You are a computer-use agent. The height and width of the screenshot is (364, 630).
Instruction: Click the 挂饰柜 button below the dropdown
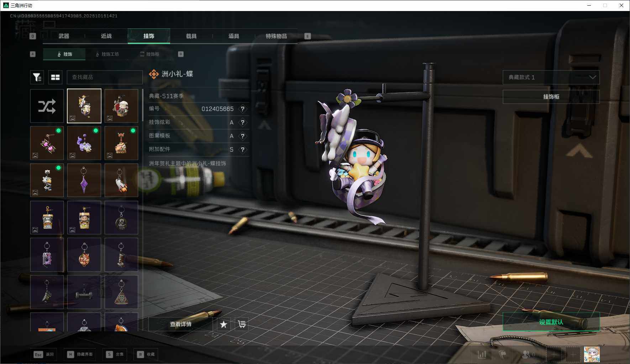[551, 97]
